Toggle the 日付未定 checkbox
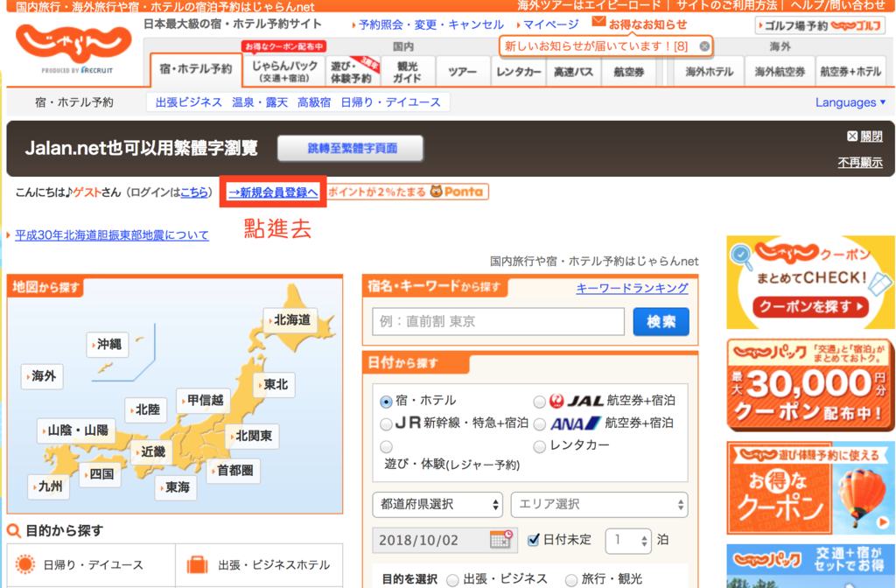Screen dimensions: 896x588 pos(533,540)
